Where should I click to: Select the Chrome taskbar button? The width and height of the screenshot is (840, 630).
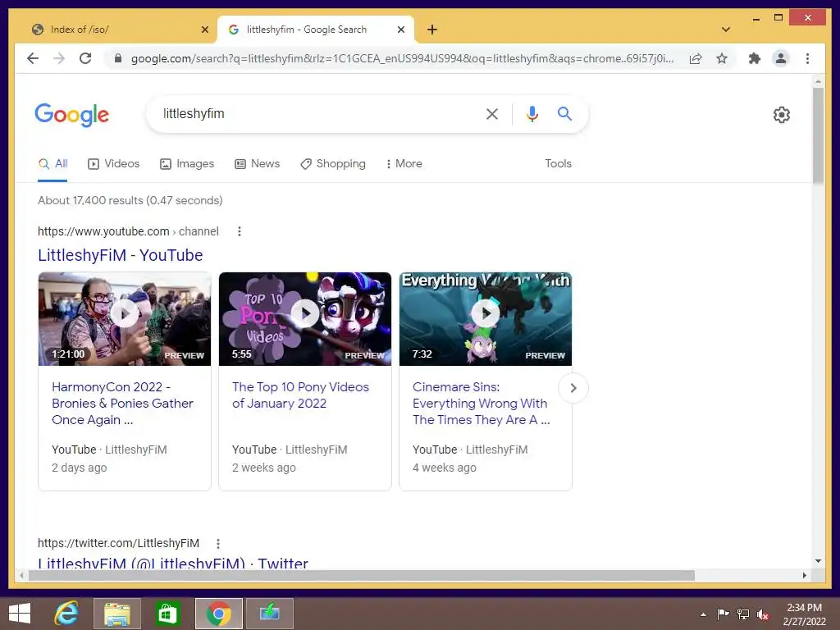218,614
